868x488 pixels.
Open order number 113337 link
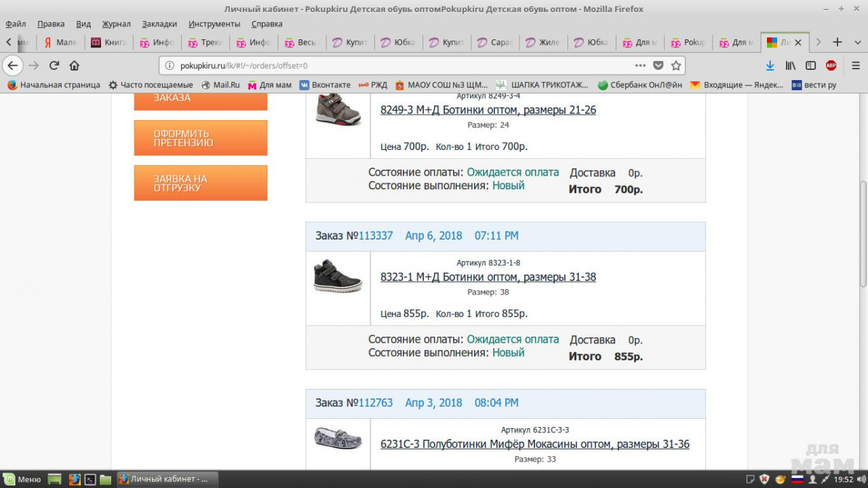[x=376, y=236]
